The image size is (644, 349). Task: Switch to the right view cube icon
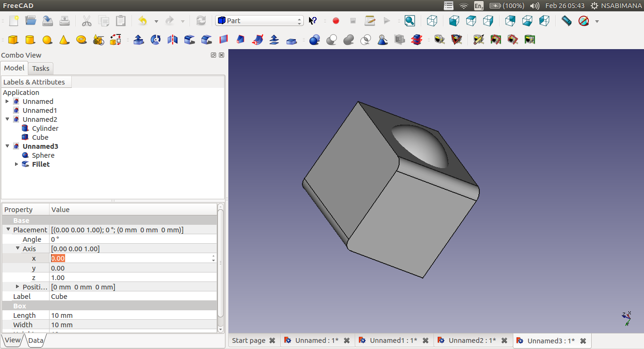pos(488,21)
